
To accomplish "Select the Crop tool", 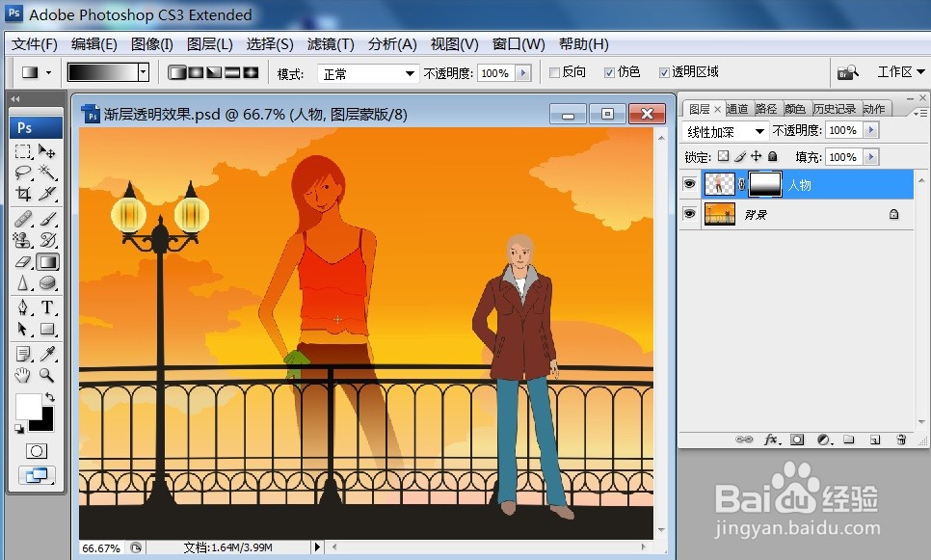I will [x=23, y=194].
